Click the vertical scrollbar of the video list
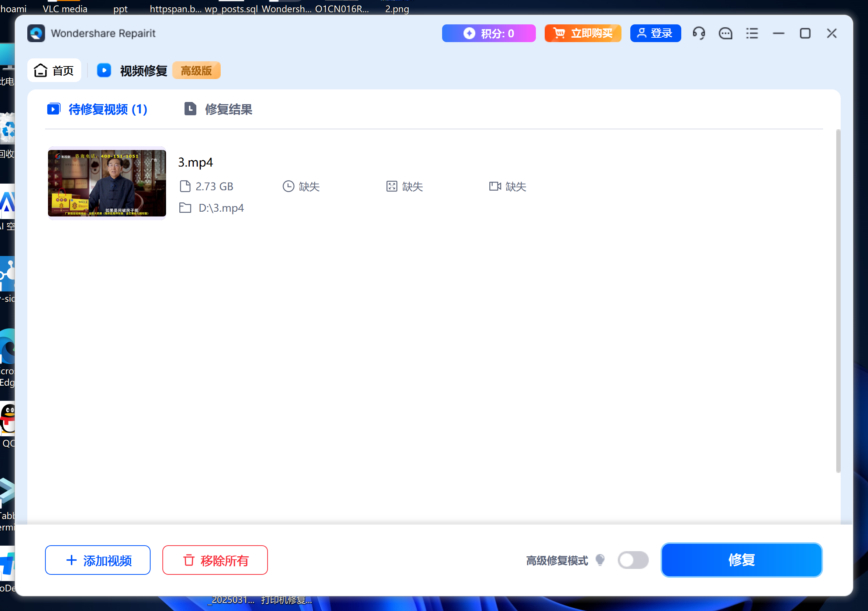This screenshot has width=868, height=611. 838,301
